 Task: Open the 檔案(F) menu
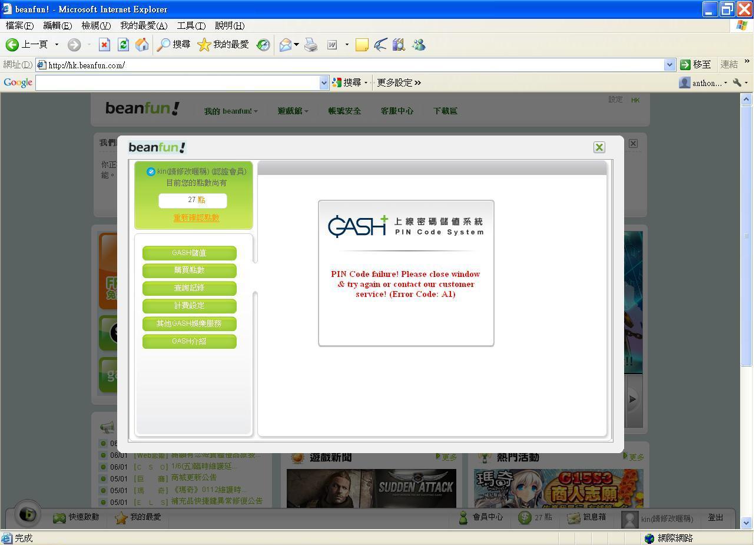pos(19,25)
